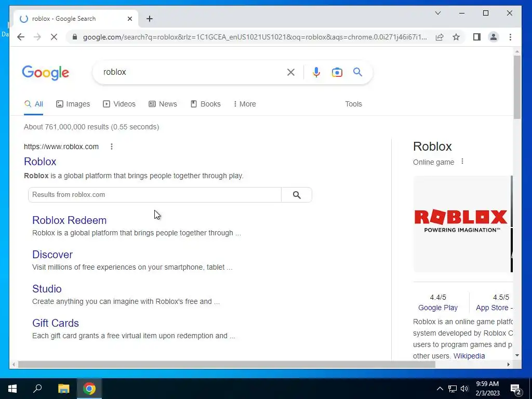Viewport: 532px width, 399px height.
Task: Open the Roblox Redeem link
Action: click(x=70, y=220)
